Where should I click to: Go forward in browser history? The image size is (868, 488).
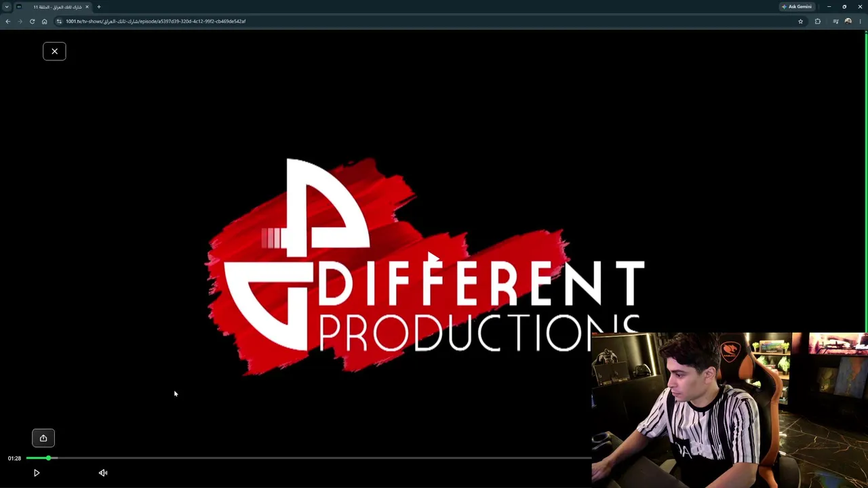[20, 21]
